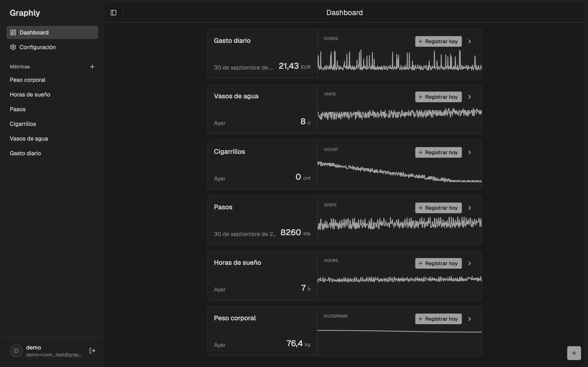
Task: Click the Pasos sparkline chart
Action: (400, 223)
